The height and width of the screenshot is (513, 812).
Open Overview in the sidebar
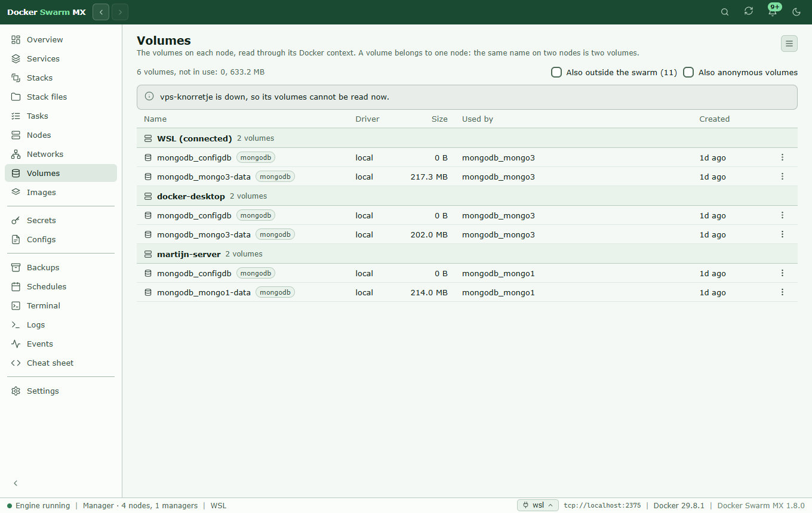point(61,39)
